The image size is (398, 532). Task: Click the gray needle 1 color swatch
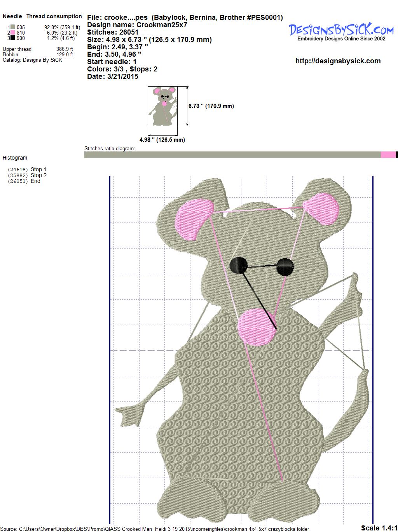pyautogui.click(x=12, y=27)
